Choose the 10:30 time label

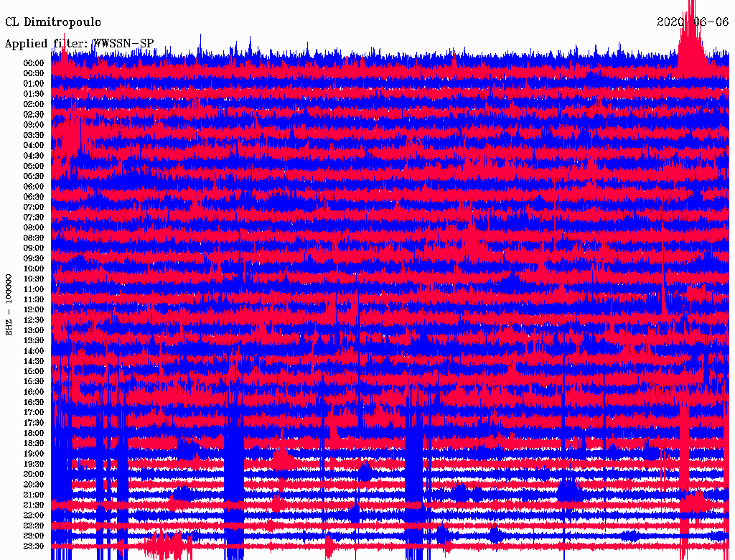(x=34, y=279)
